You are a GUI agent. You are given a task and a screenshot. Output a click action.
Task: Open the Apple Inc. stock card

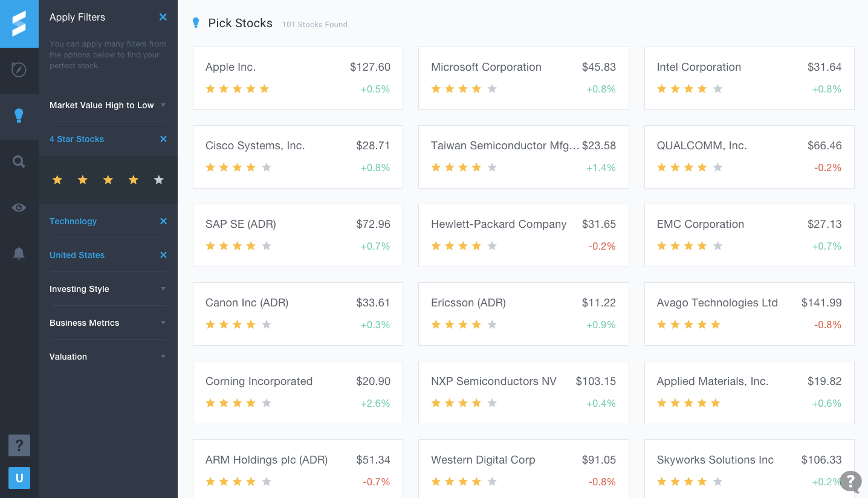pos(297,79)
